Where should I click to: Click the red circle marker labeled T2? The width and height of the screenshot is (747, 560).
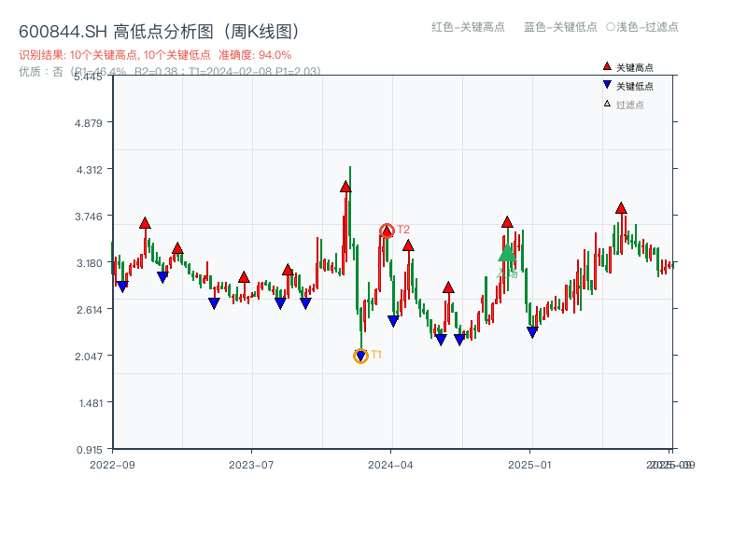386,228
